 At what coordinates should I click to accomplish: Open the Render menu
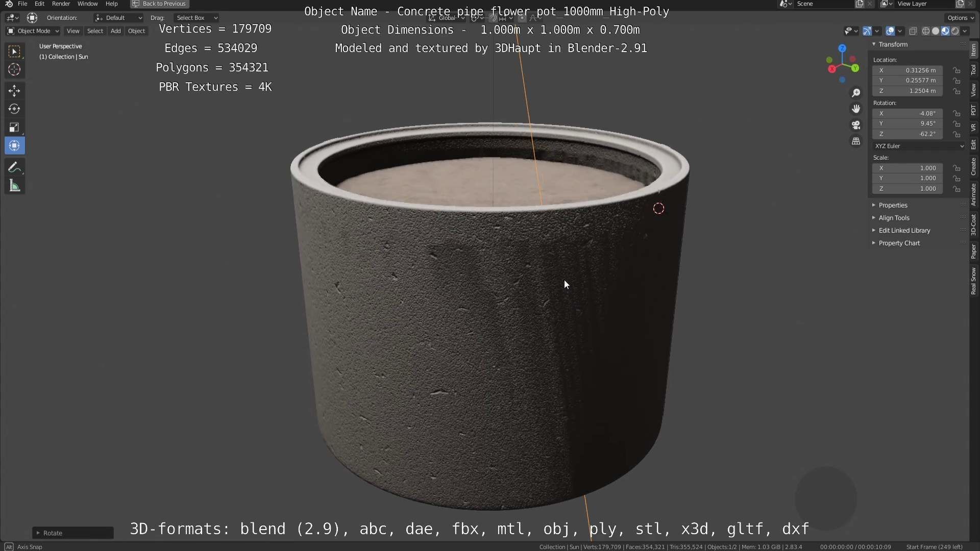(x=61, y=4)
